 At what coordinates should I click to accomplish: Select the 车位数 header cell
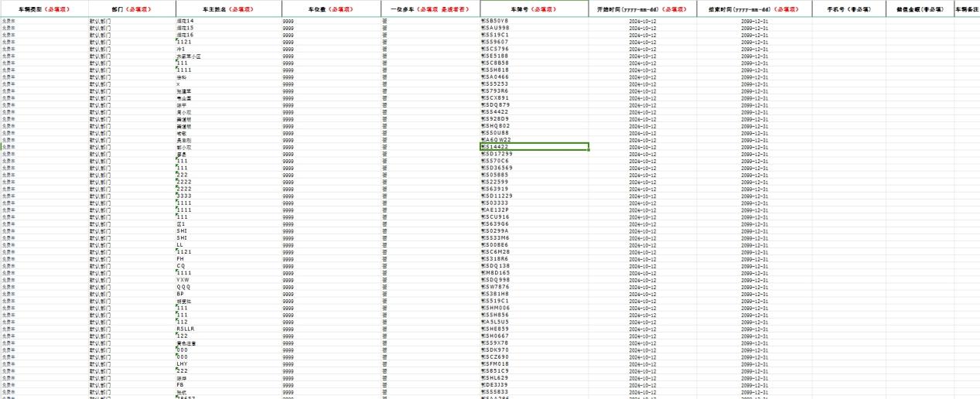tap(331, 9)
